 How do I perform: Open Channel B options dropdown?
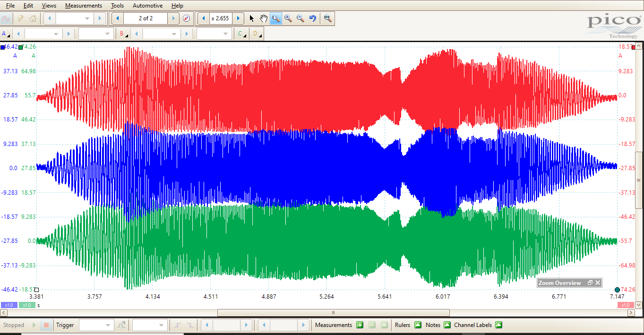[124, 34]
